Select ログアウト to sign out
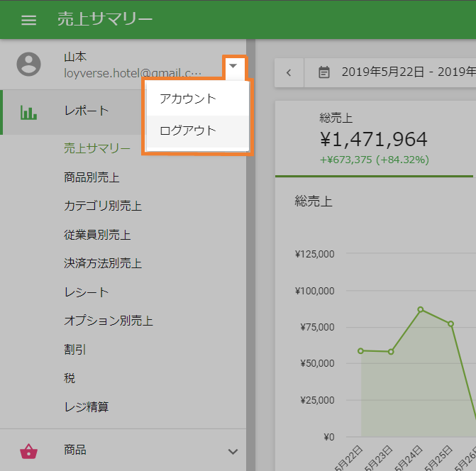Screen dimensions: 476x471 point(188,131)
